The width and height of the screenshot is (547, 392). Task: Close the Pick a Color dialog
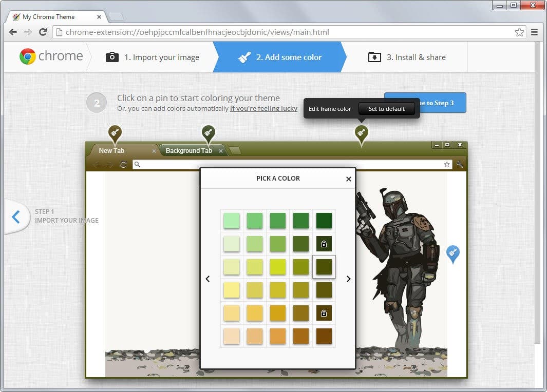[348, 179]
